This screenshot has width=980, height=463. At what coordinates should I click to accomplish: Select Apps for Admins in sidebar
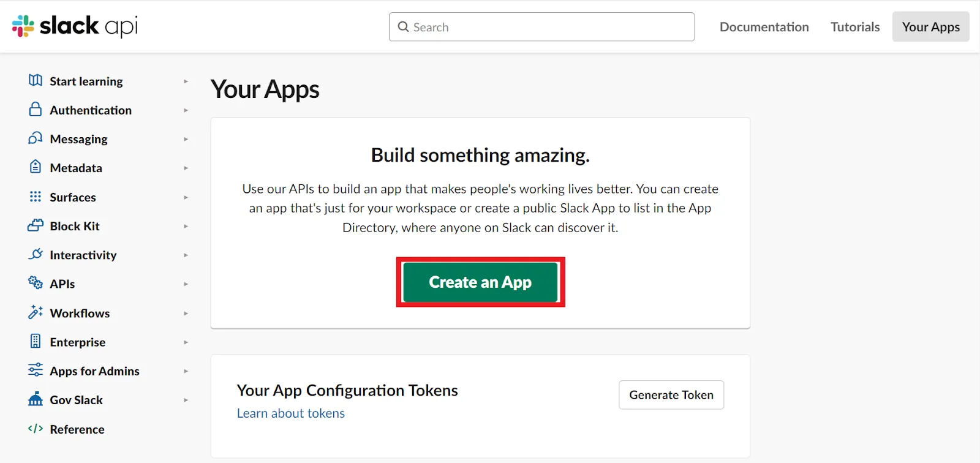point(95,371)
